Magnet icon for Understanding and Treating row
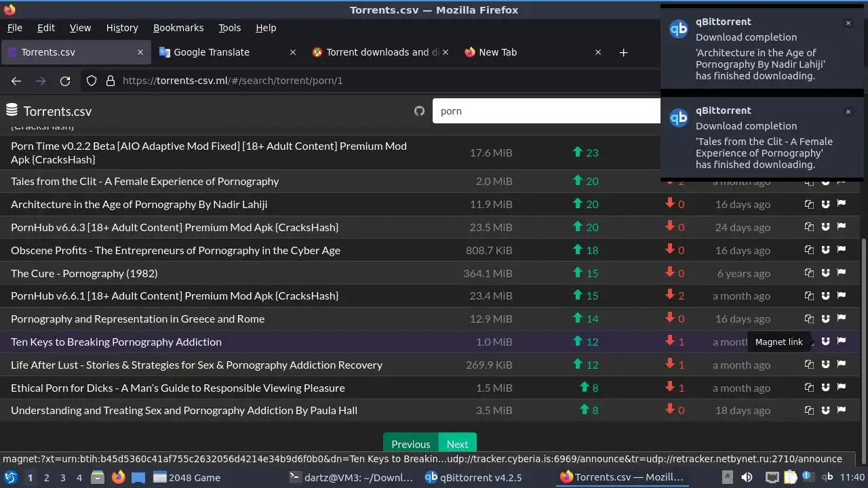868x488 pixels. [x=825, y=409]
